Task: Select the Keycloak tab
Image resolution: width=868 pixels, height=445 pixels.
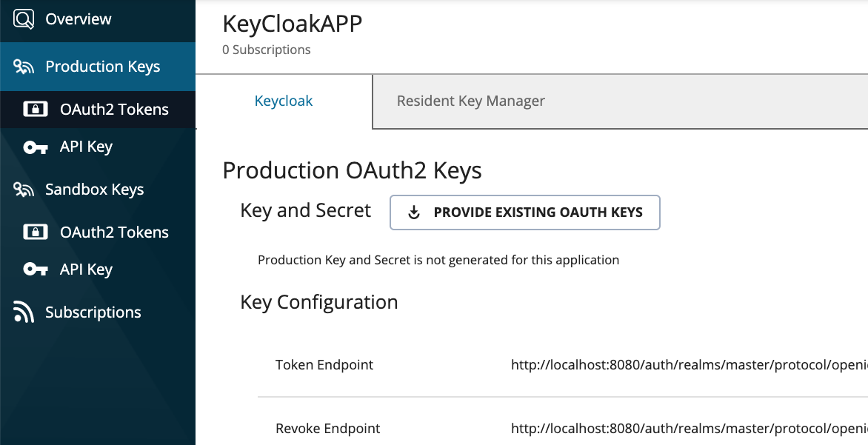Action: (284, 101)
